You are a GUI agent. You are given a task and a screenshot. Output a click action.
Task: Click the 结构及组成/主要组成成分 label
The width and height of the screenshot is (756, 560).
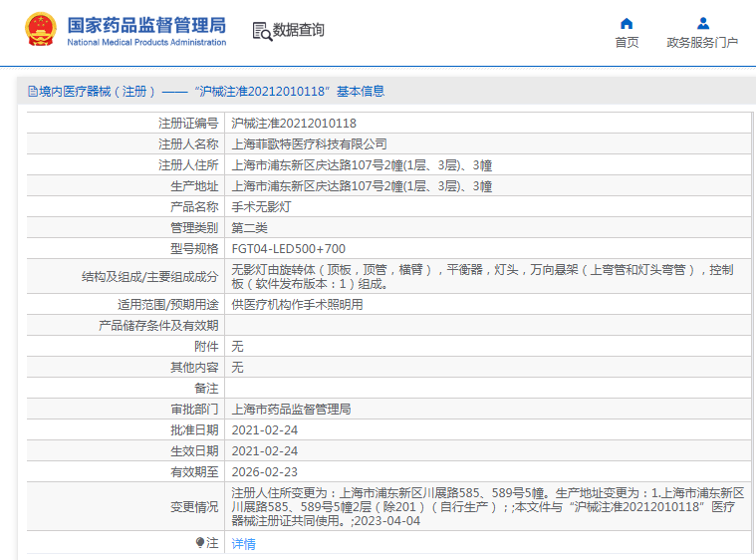pos(150,277)
